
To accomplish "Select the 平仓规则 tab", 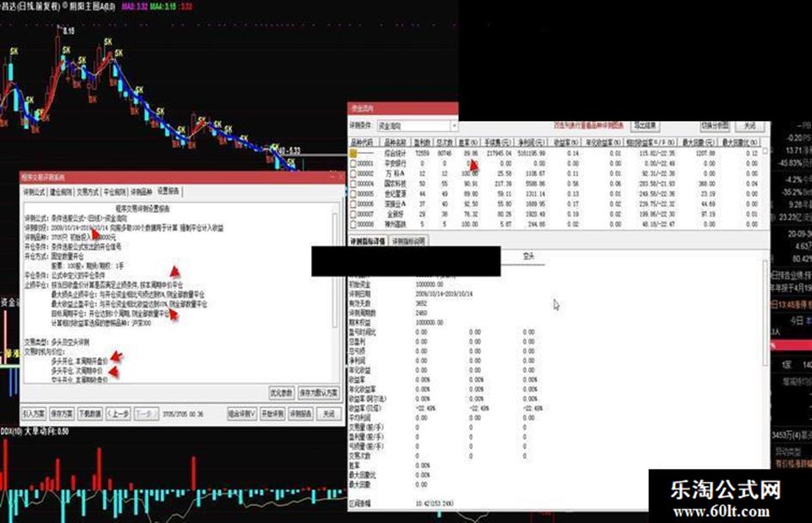I will [115, 192].
